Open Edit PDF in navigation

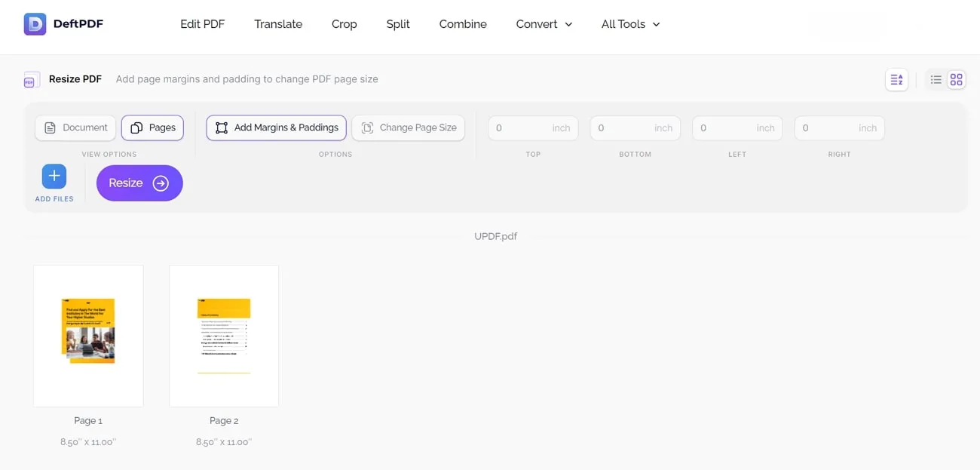point(203,24)
